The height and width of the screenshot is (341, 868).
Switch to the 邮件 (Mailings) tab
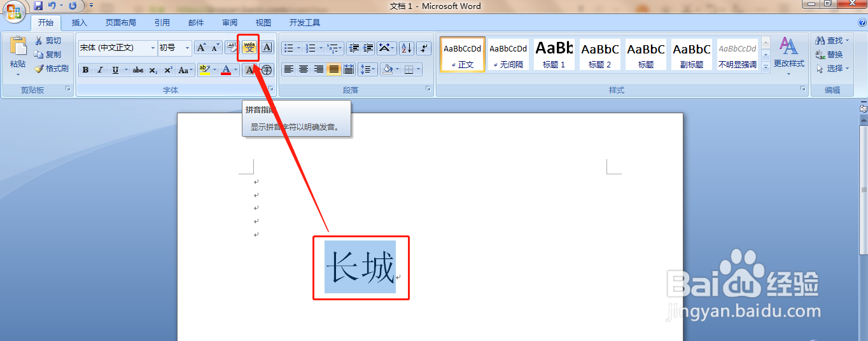click(197, 23)
